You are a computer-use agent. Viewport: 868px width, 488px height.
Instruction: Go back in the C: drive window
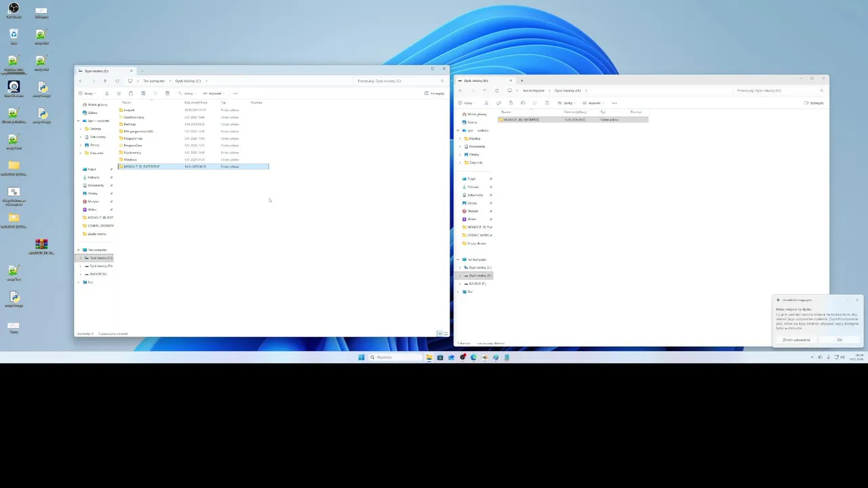click(80, 81)
